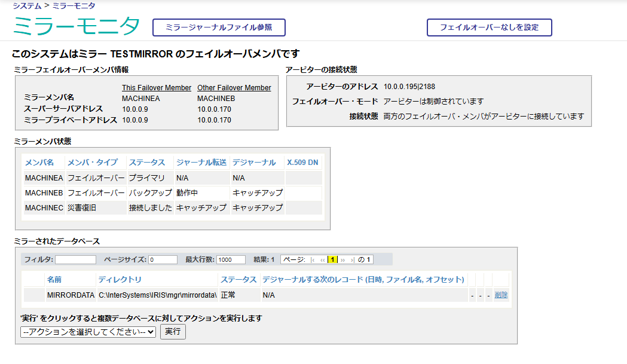This screenshot has width=627, height=364.
Task: Click メンバ名 column header
Action: (x=39, y=163)
